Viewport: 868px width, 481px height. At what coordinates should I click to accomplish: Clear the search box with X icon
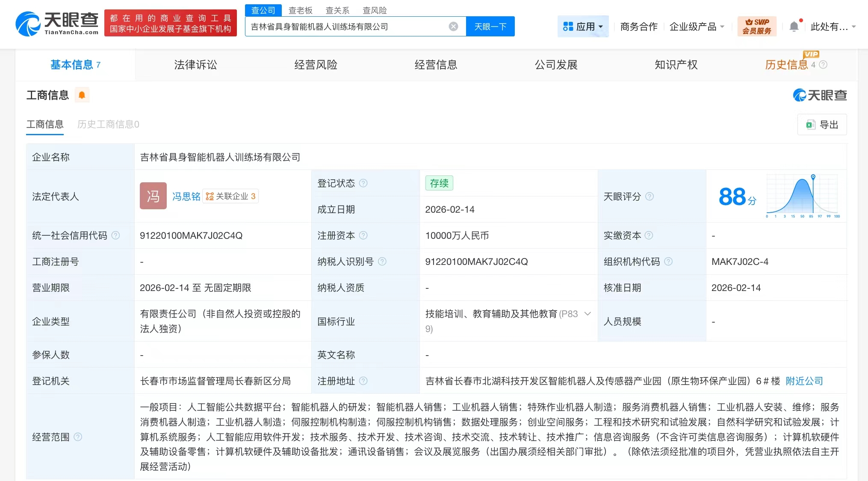pyautogui.click(x=453, y=27)
